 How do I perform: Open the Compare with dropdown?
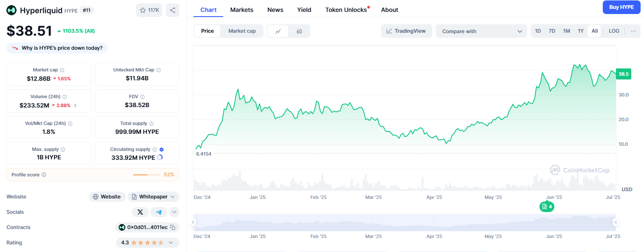pos(481,31)
